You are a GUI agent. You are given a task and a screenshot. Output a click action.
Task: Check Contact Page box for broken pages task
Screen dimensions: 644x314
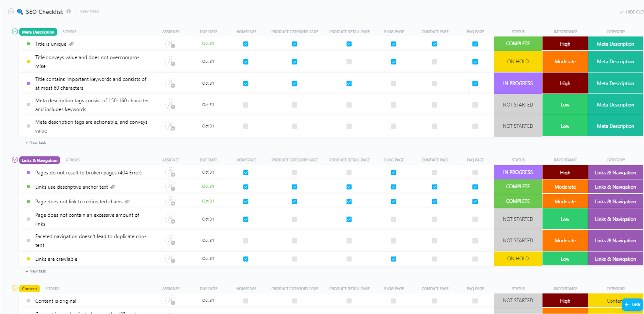[x=435, y=172]
